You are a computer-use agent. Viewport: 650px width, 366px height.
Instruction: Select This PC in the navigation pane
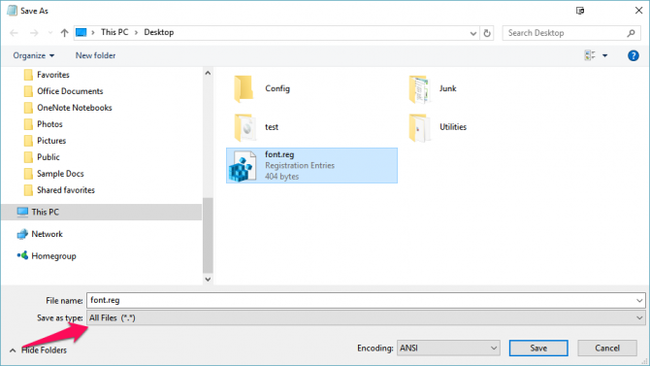(x=102, y=212)
